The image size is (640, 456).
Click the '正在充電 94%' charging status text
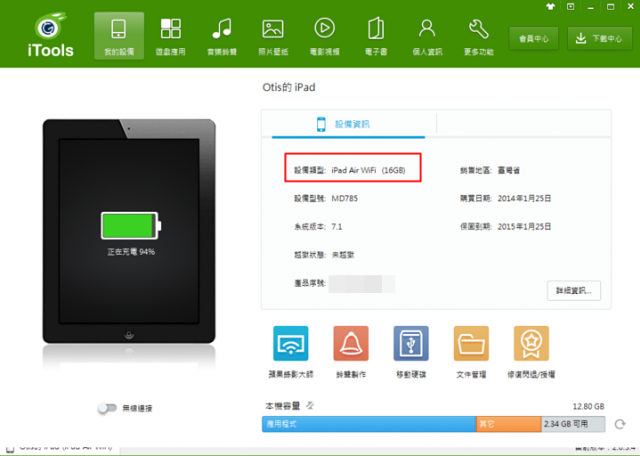131,252
